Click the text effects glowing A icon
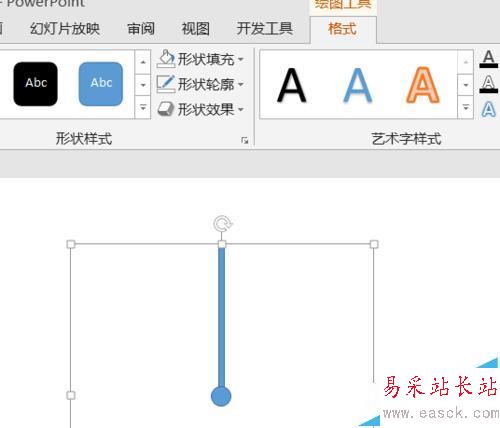500x428 pixels. coord(489,109)
